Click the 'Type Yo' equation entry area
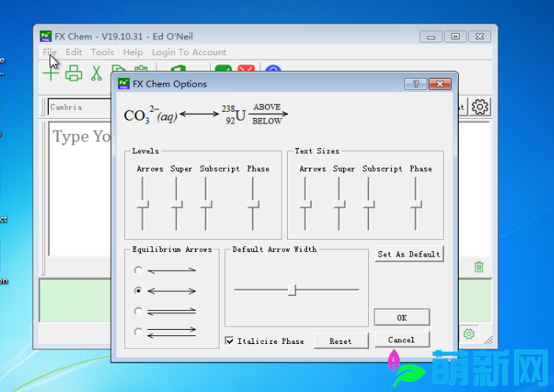The image size is (554, 392). 80,188
